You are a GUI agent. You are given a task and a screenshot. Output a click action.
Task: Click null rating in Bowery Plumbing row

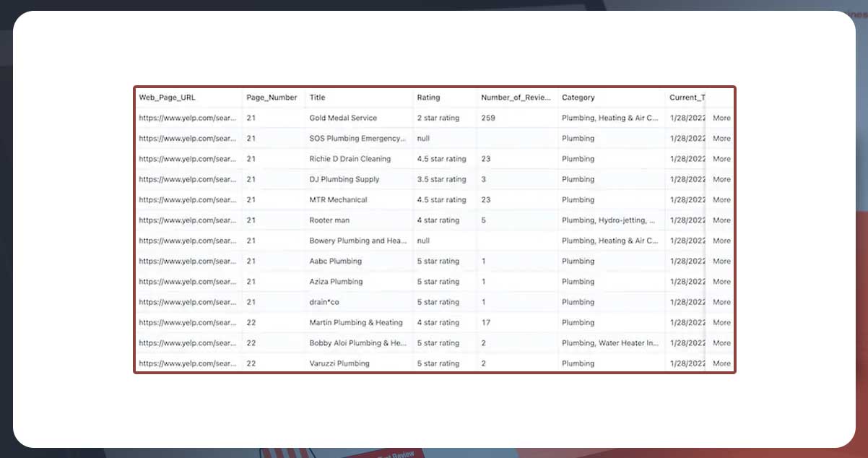tap(423, 241)
